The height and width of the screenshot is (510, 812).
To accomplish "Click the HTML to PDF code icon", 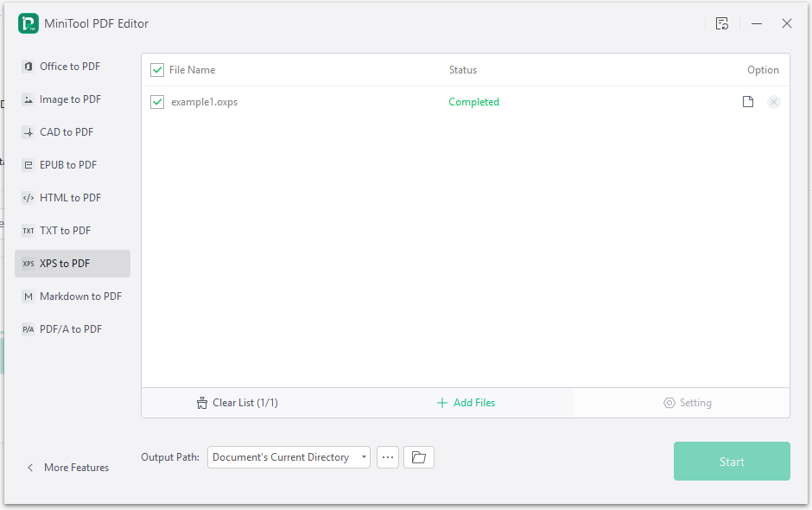I will [29, 197].
